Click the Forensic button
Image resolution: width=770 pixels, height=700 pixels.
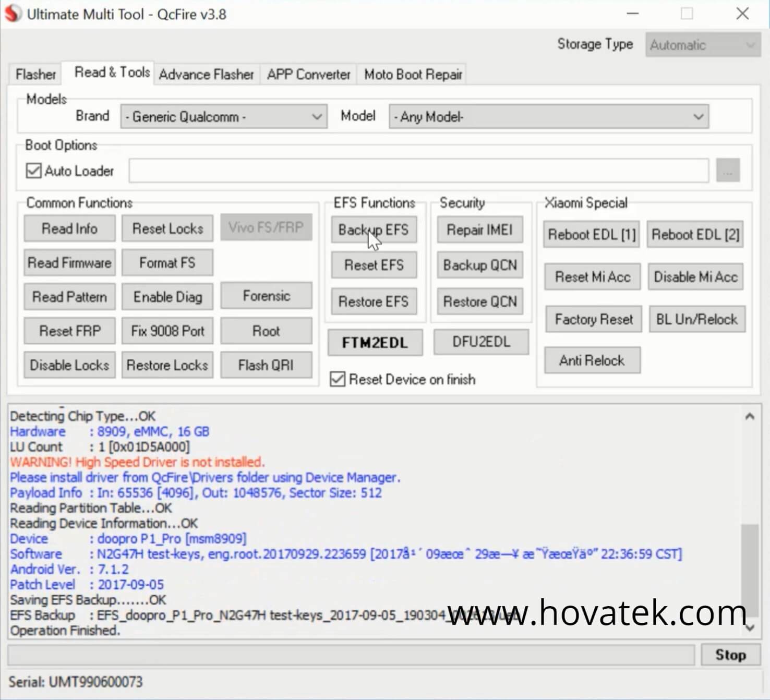pos(266,296)
